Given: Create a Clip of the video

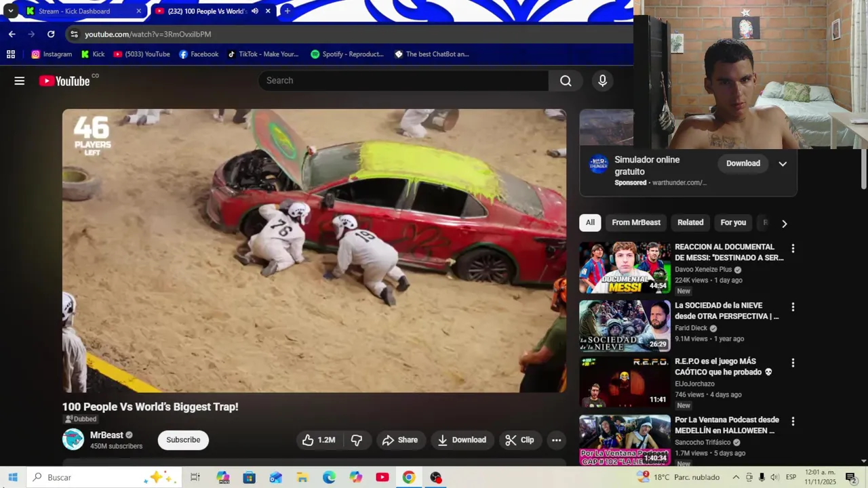Looking at the screenshot, I should [x=519, y=440].
